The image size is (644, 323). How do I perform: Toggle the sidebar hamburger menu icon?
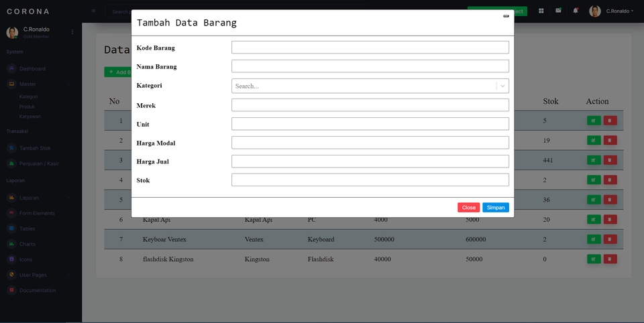[x=93, y=11]
